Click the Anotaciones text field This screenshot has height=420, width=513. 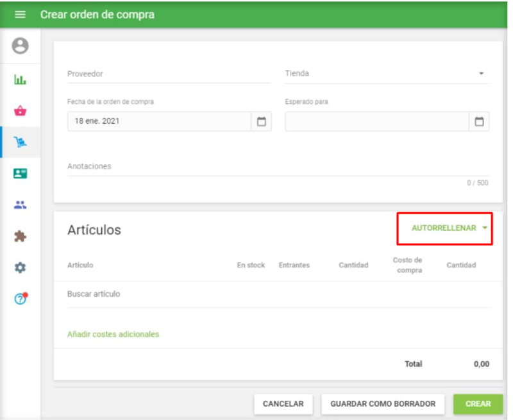tap(277, 167)
